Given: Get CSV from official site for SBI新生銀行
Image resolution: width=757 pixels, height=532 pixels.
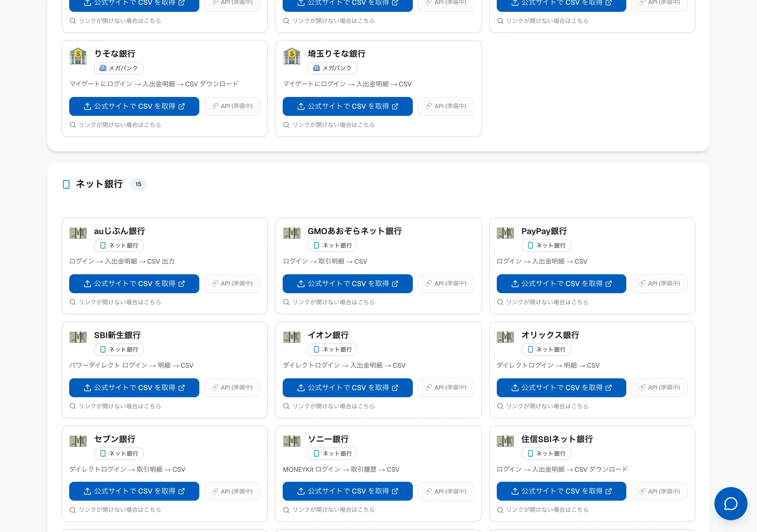Looking at the screenshot, I should pos(134,388).
